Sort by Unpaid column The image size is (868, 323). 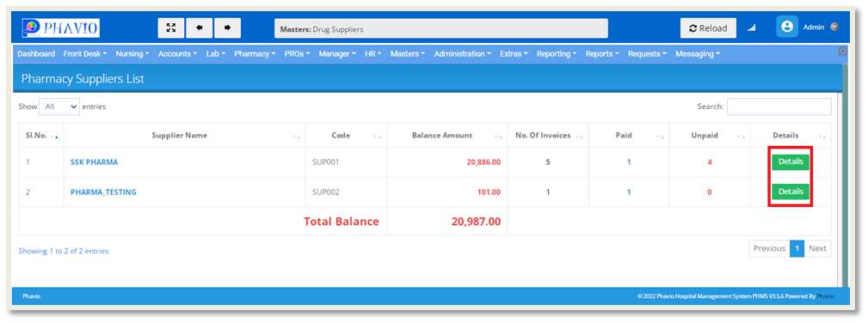click(x=709, y=136)
